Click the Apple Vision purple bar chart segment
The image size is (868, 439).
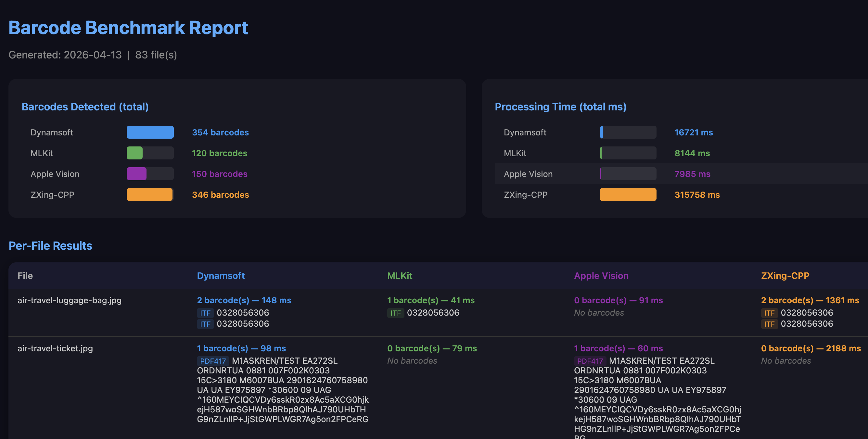click(136, 174)
